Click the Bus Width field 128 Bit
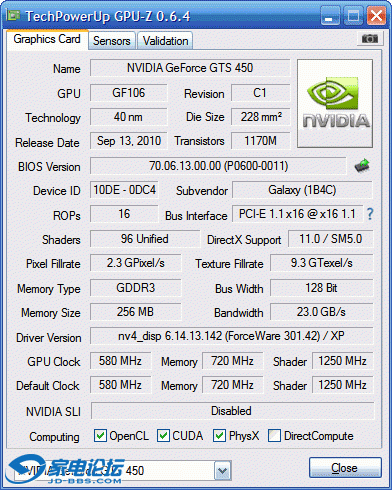The height and width of the screenshot is (490, 392). click(321, 288)
